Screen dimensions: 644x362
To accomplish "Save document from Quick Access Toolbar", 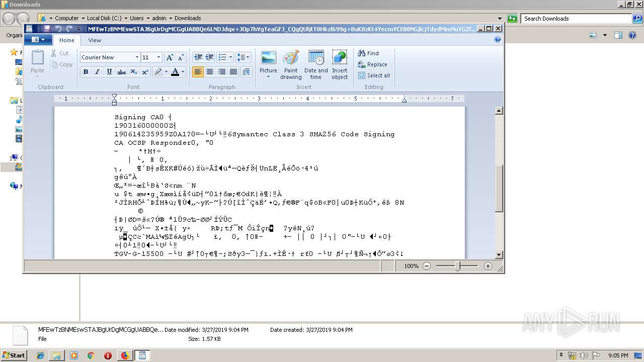I will point(47,29).
